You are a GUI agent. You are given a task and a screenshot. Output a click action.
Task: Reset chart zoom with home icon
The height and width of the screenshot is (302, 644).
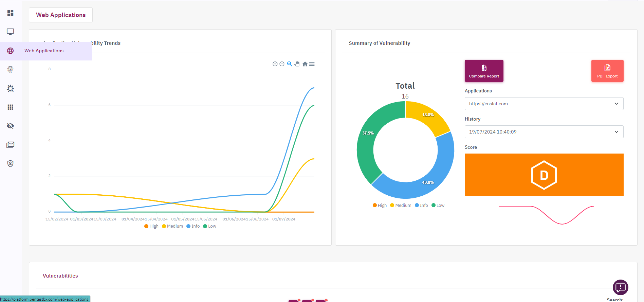(305, 64)
